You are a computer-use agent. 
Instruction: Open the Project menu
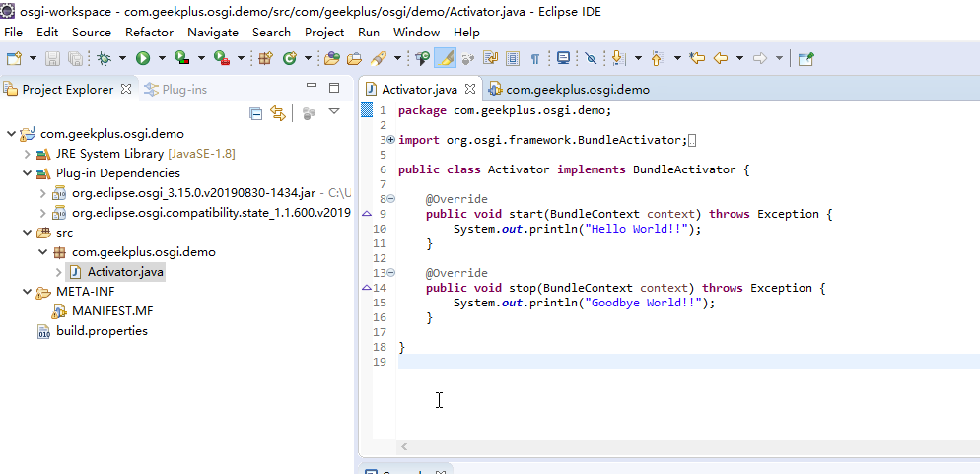click(324, 33)
